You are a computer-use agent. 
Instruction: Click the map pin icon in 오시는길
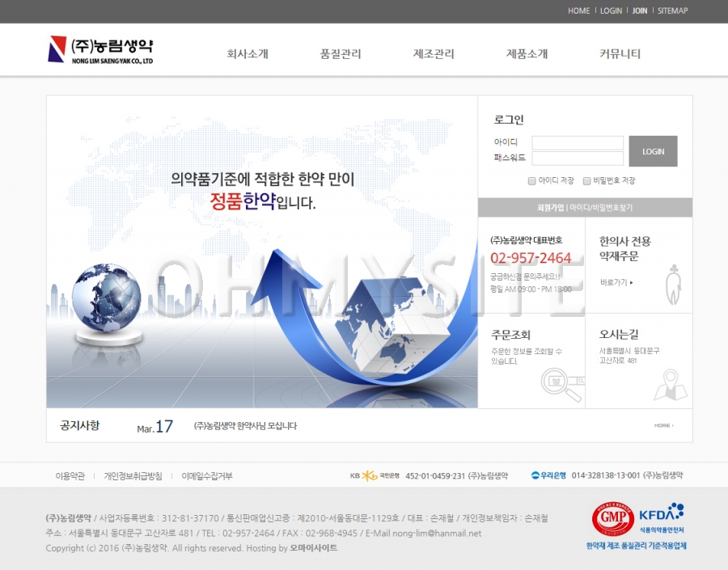(670, 384)
